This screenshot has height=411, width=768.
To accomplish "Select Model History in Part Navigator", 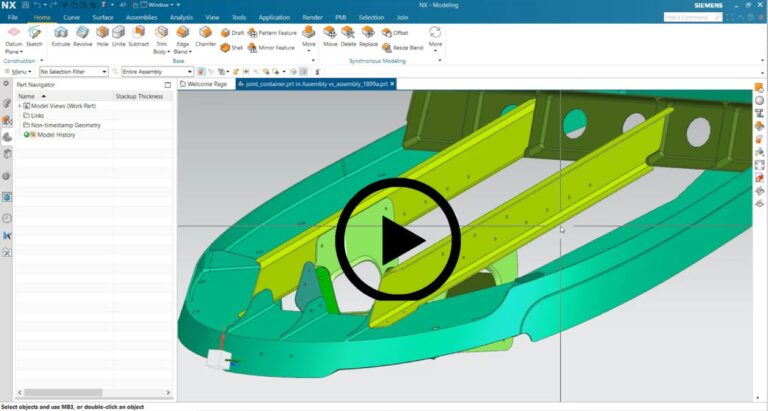I will 55,134.
